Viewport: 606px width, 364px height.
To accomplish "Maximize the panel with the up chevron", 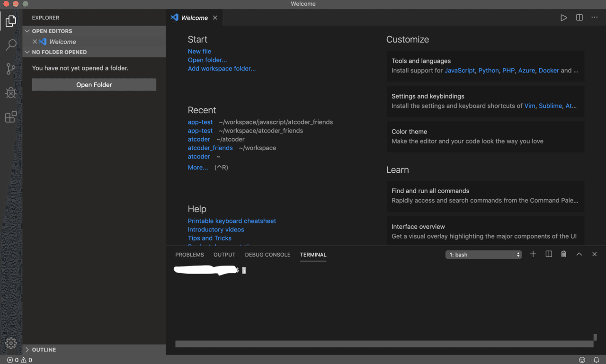I will pos(579,254).
